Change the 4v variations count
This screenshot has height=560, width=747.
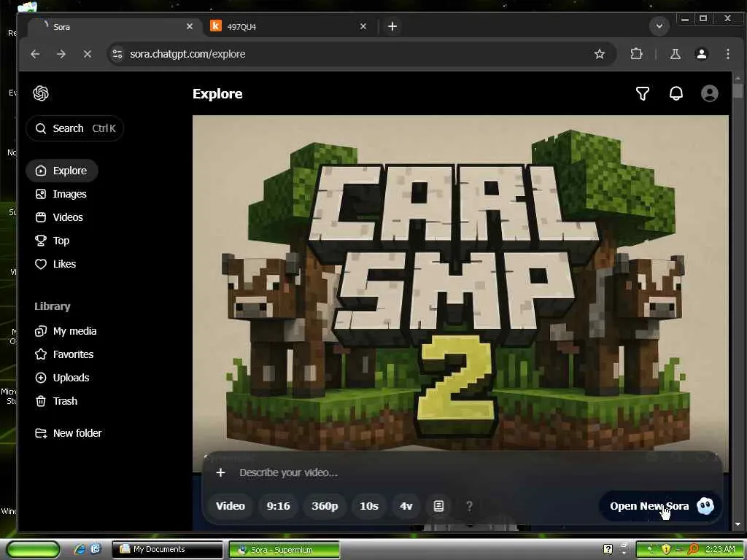(406, 506)
